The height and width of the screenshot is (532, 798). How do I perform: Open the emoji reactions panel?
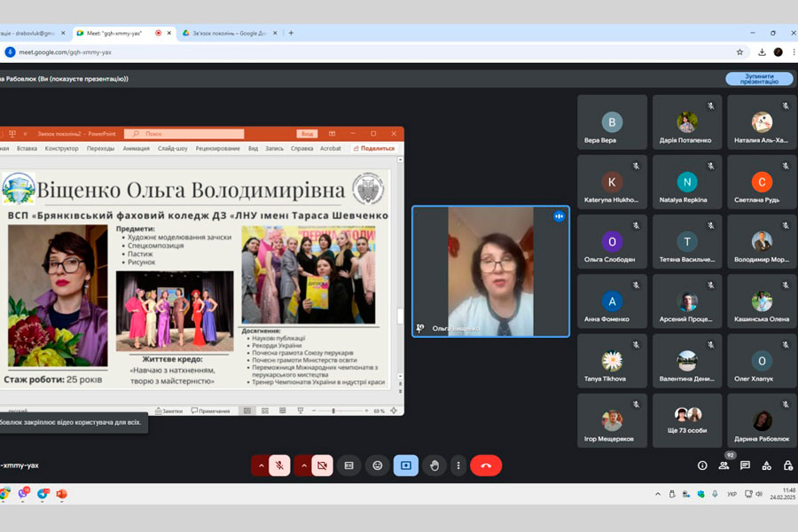click(378, 465)
